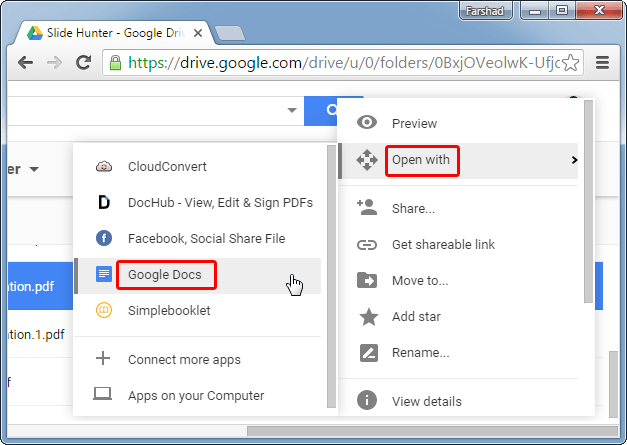The height and width of the screenshot is (445, 627).
Task: Click the Add star icon
Action: (367, 317)
